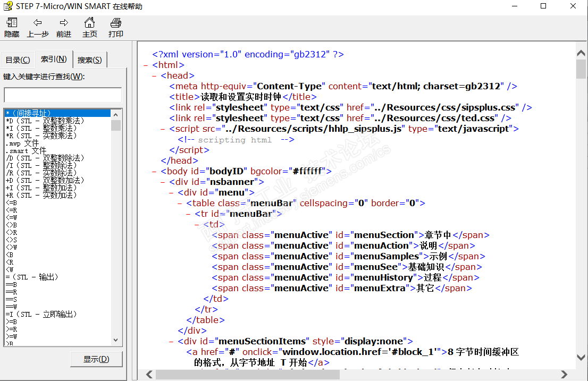The image size is (588, 381).
Task: Collapse the <div id="menuSectionItems"> node
Action: [171, 342]
